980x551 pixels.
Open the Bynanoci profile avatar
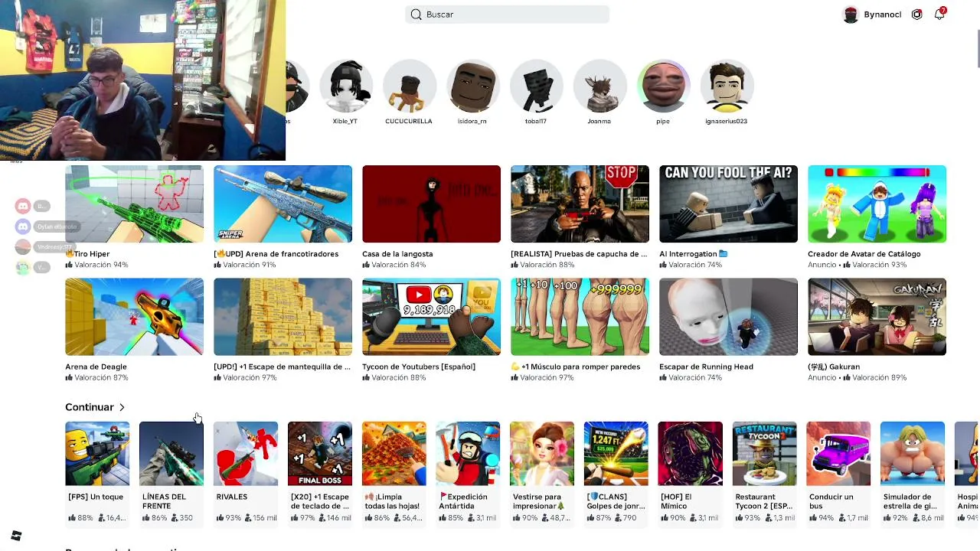click(851, 15)
